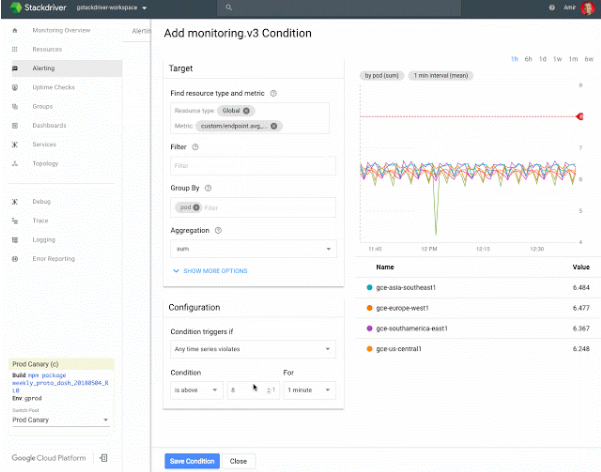The width and height of the screenshot is (601, 472).
Task: Click the Close button
Action: (x=238, y=461)
